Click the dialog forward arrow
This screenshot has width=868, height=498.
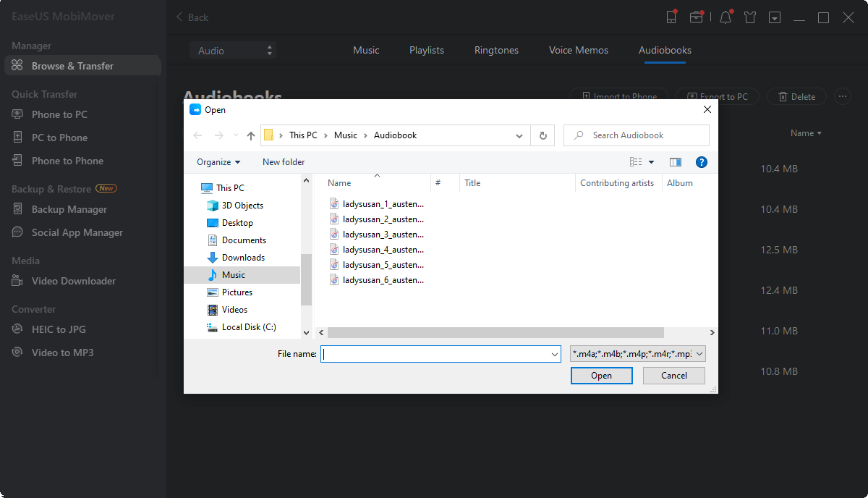pyautogui.click(x=218, y=135)
